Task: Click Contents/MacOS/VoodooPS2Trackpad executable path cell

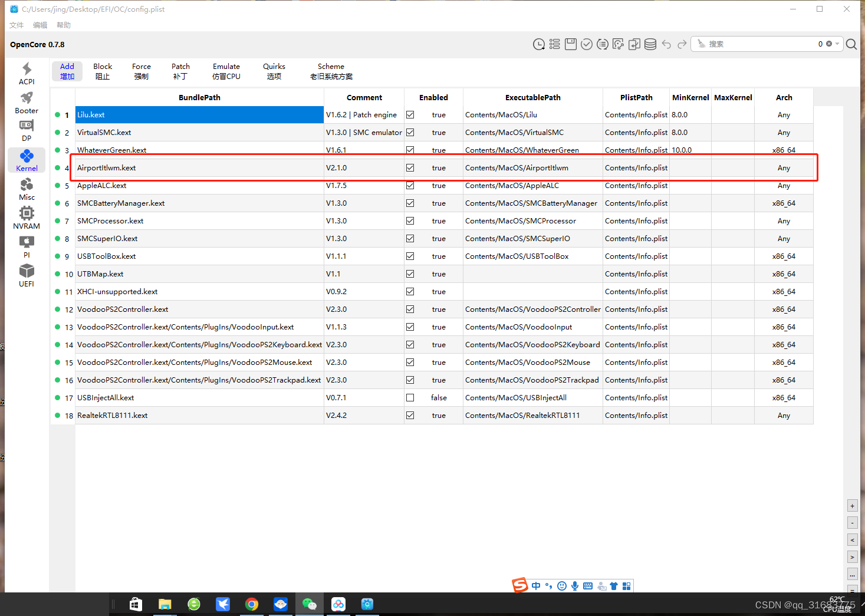Action: click(532, 380)
